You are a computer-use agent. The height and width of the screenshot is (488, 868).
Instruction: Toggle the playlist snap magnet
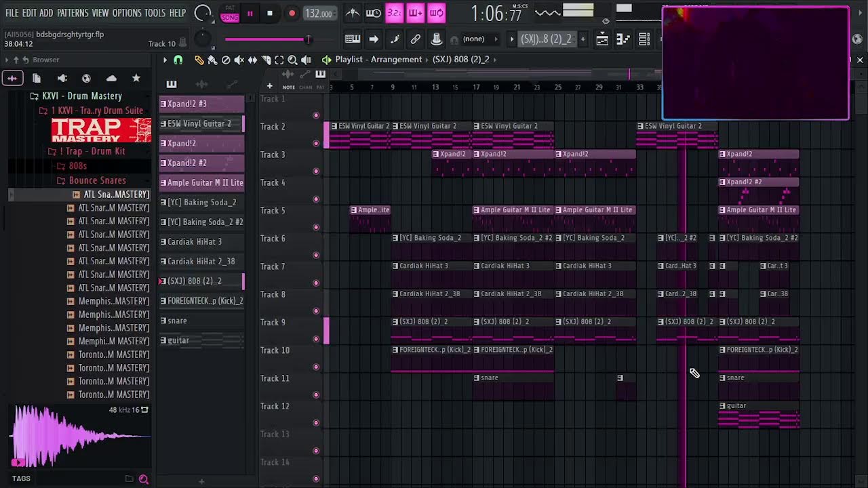coord(178,60)
